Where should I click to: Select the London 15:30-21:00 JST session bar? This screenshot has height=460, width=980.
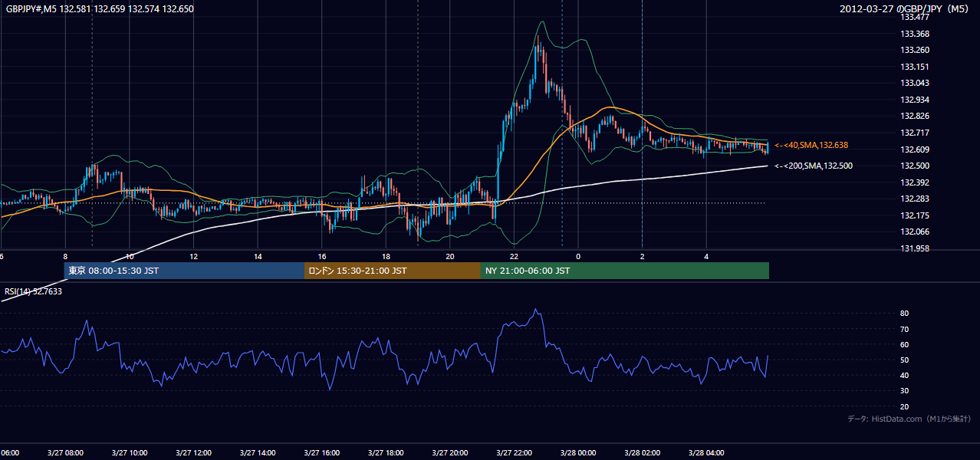pos(393,271)
